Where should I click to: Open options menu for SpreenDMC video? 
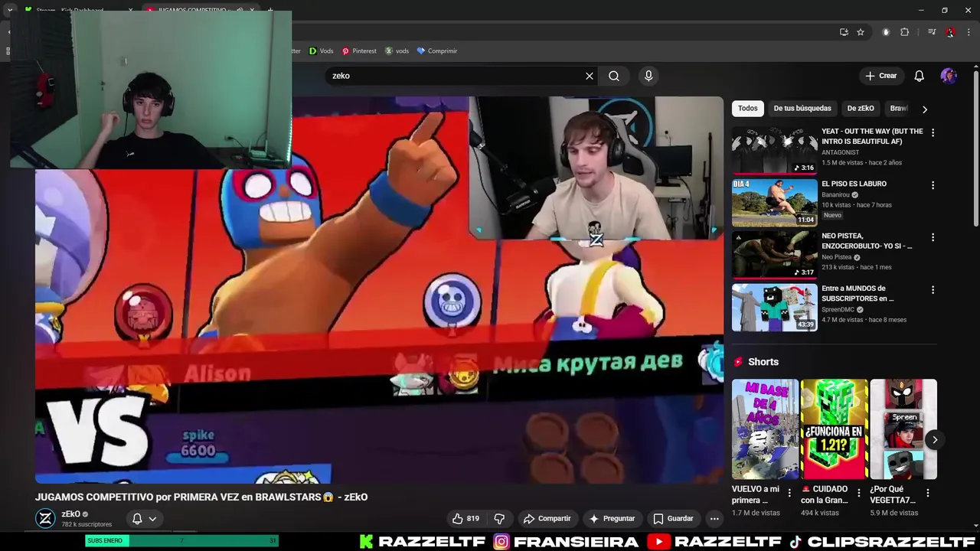click(933, 290)
